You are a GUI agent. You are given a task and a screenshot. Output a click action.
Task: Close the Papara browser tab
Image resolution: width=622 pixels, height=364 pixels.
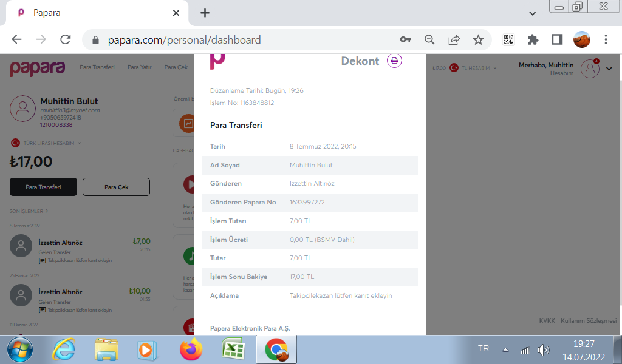[x=176, y=13]
